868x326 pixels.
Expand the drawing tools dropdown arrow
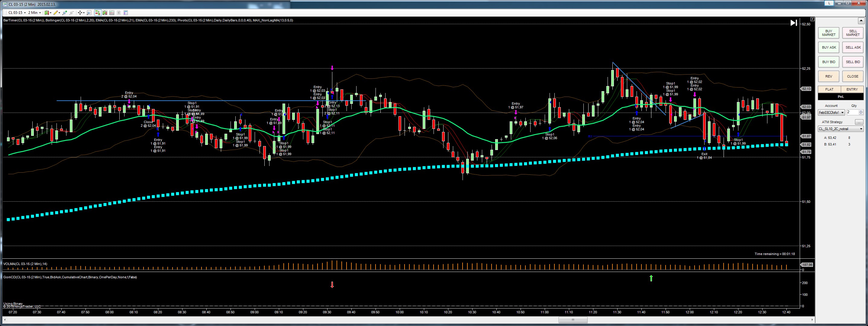(59, 13)
